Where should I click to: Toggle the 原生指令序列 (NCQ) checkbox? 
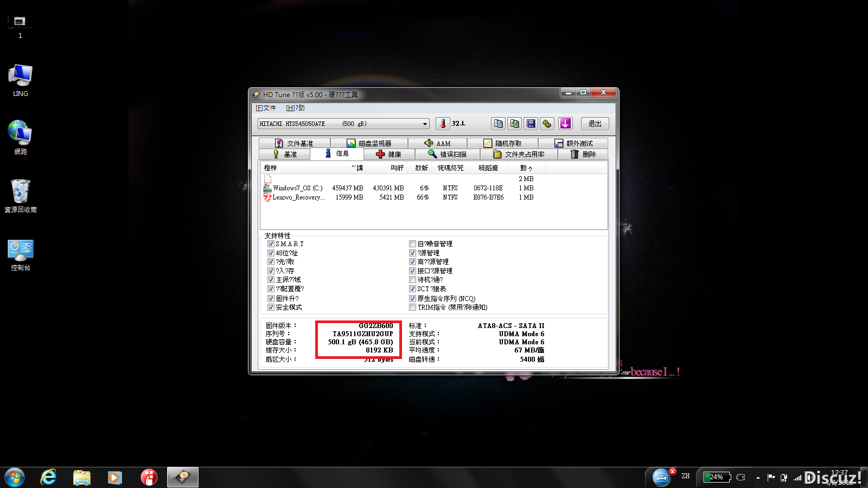[x=412, y=298]
